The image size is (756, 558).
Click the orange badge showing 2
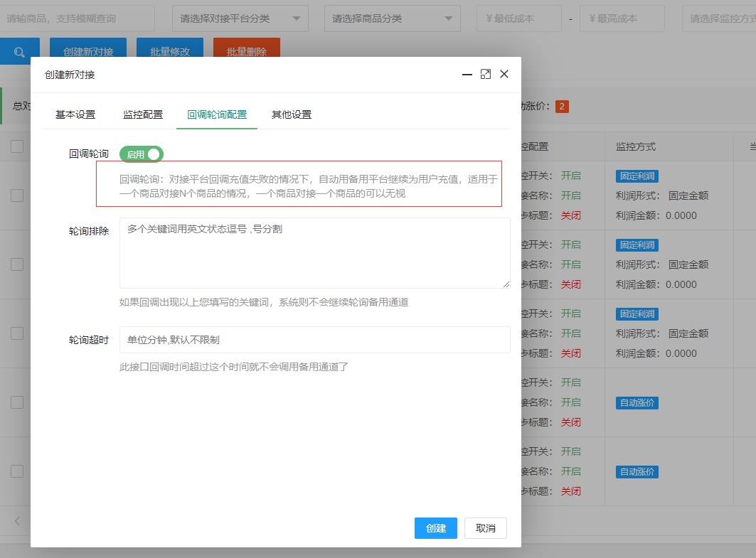pos(562,107)
